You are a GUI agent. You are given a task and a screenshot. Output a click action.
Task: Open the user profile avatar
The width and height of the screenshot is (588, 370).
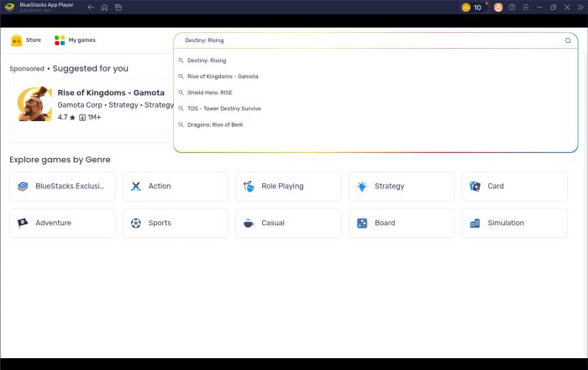coord(498,7)
